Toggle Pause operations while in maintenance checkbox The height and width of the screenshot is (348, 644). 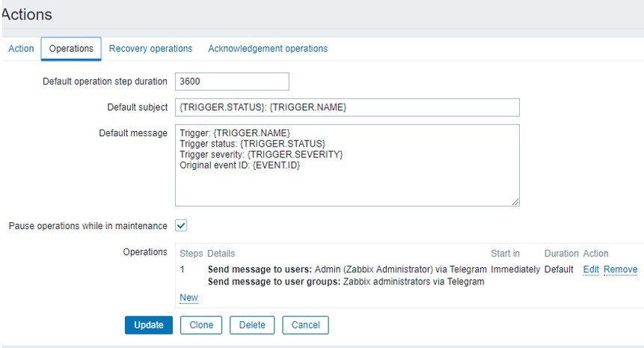[181, 225]
